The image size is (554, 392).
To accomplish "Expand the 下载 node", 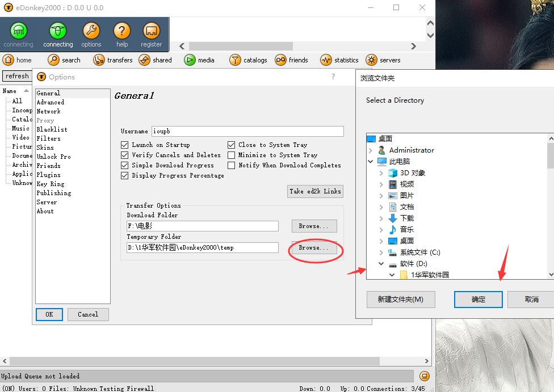I will point(381,218).
